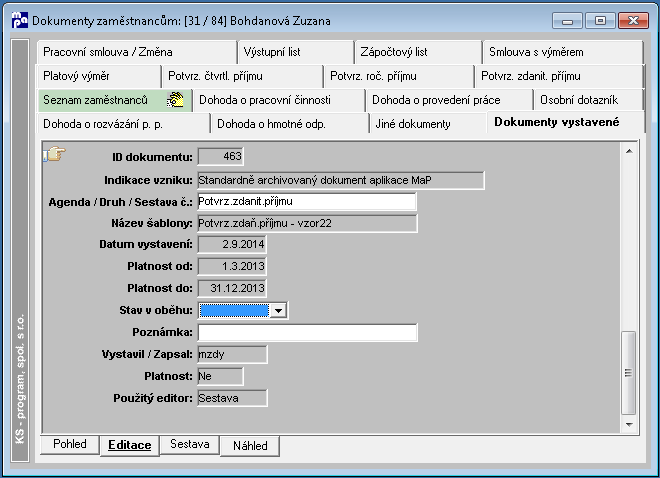Switch to Seznam zaměstnanců tab
This screenshot has width=660, height=478.
tap(114, 100)
